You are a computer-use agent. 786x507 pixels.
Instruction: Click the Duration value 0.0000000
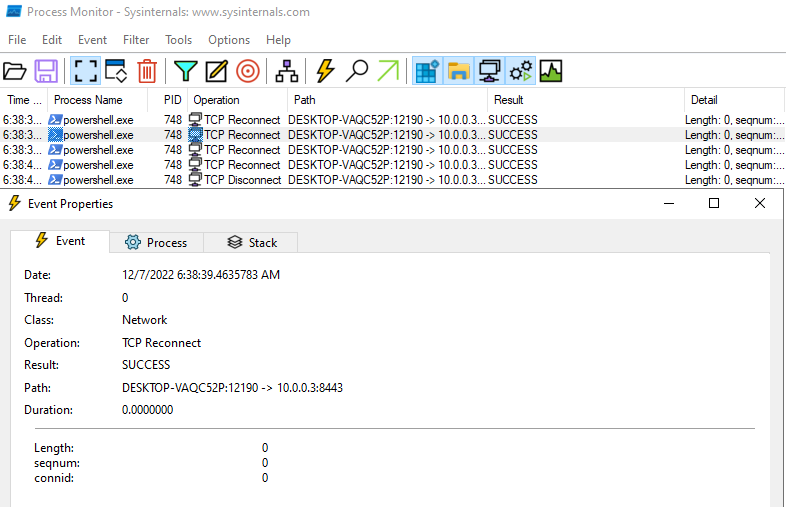pyautogui.click(x=147, y=410)
